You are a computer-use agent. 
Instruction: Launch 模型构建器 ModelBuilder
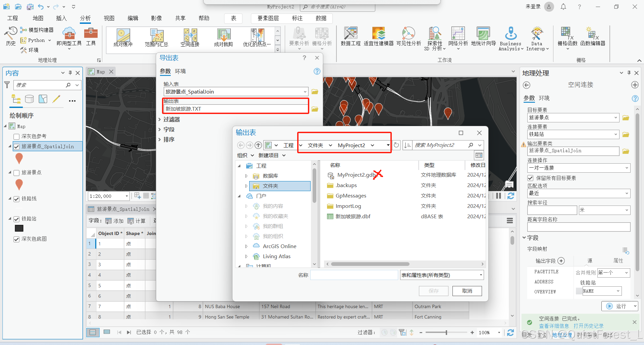coord(37,30)
